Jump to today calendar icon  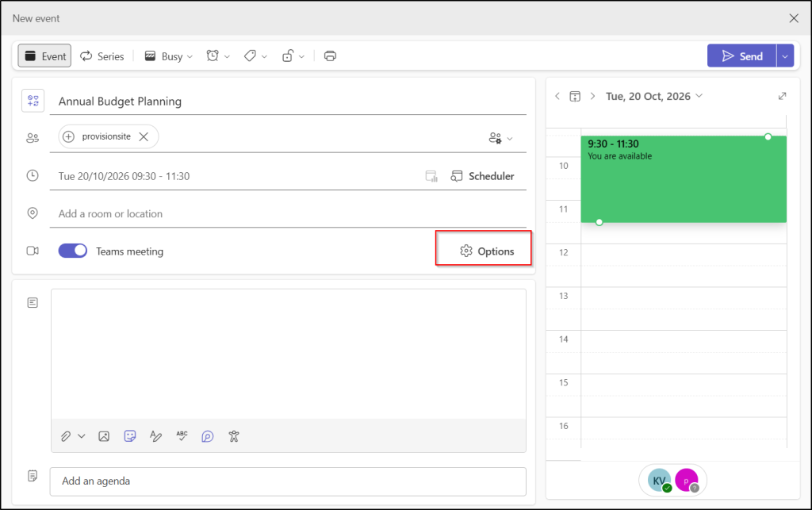(575, 96)
